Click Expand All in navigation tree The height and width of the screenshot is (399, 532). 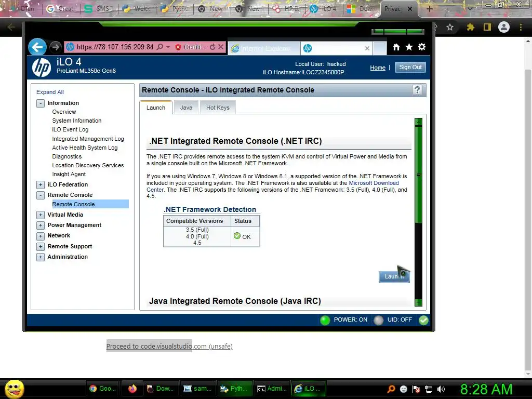(50, 92)
